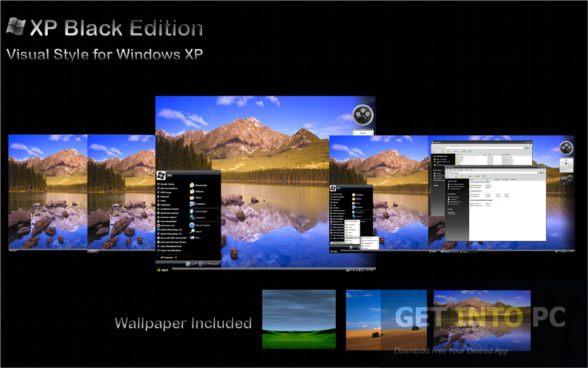Click the Start button in center preview taskbar
This screenshot has width=588, height=368.
click(x=163, y=270)
